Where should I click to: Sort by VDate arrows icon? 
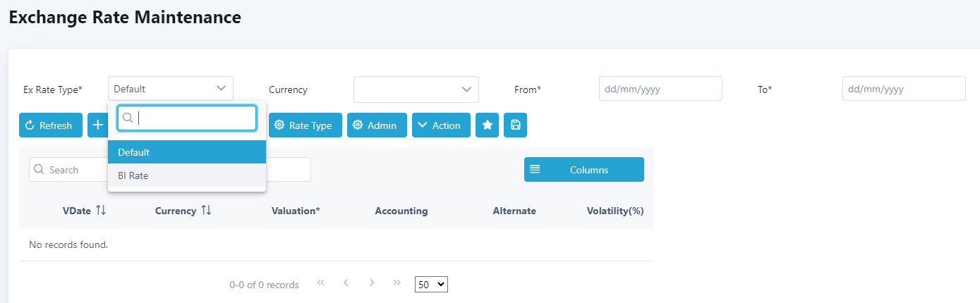(x=101, y=211)
